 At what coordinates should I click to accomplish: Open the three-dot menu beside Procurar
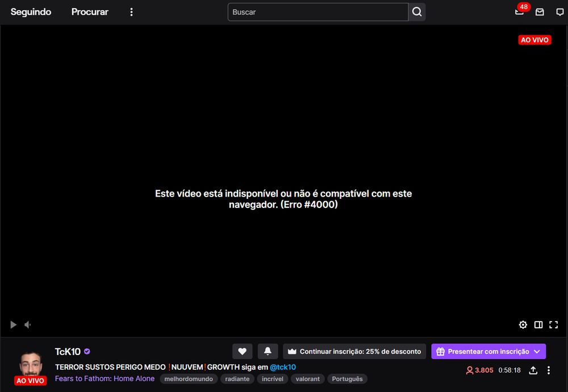[x=132, y=12]
